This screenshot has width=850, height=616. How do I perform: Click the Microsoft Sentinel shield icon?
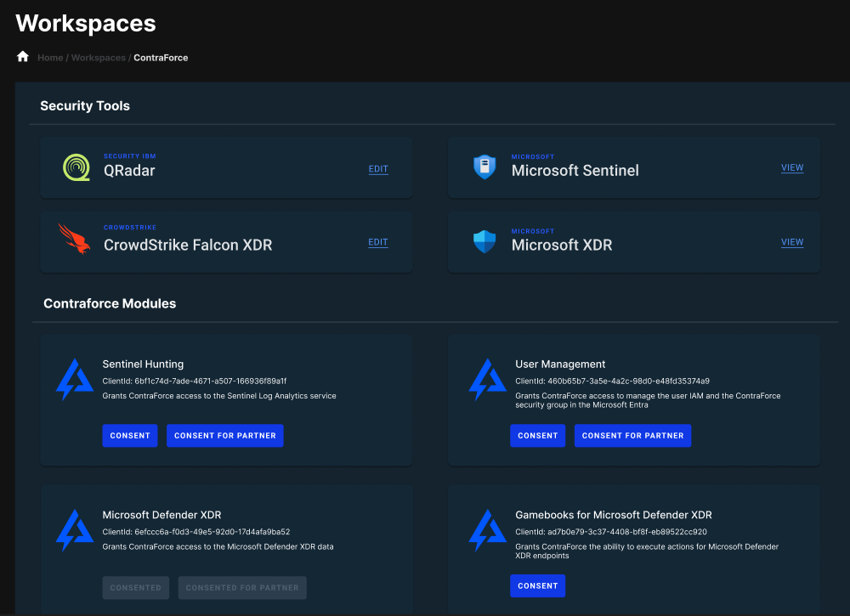click(x=484, y=167)
